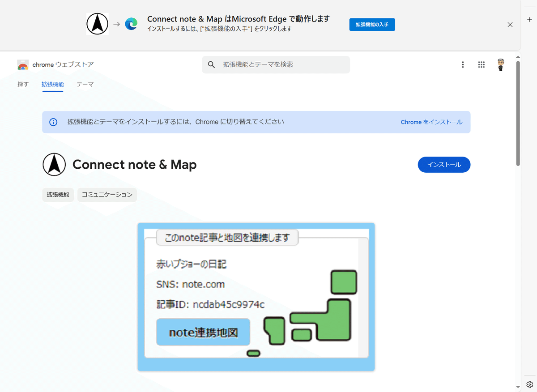Click the インストール button
The image size is (537, 392).
tap(444, 164)
